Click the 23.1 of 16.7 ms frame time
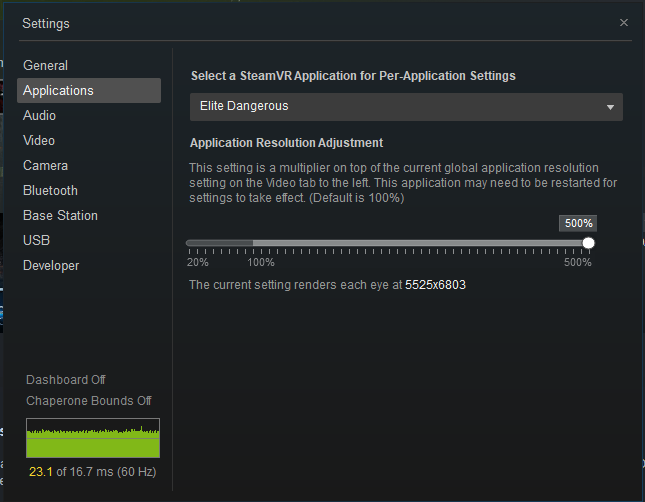Screen dimensions: 645x502 tap(93, 472)
